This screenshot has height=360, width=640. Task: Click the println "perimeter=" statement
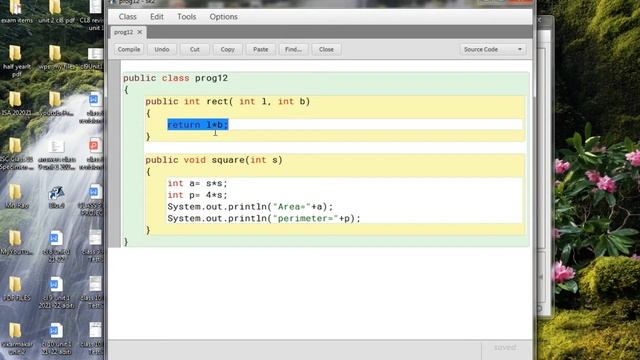tap(264, 218)
